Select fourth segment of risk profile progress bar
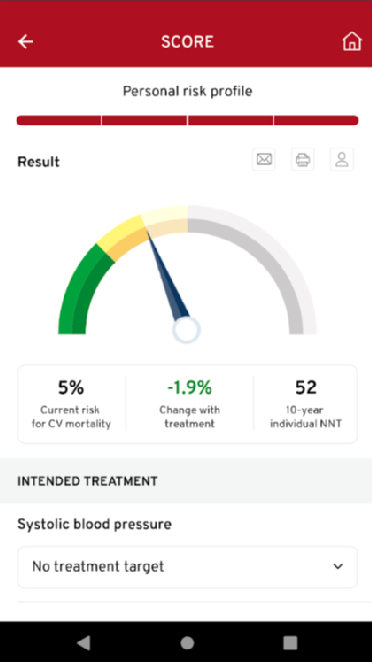 (x=316, y=120)
